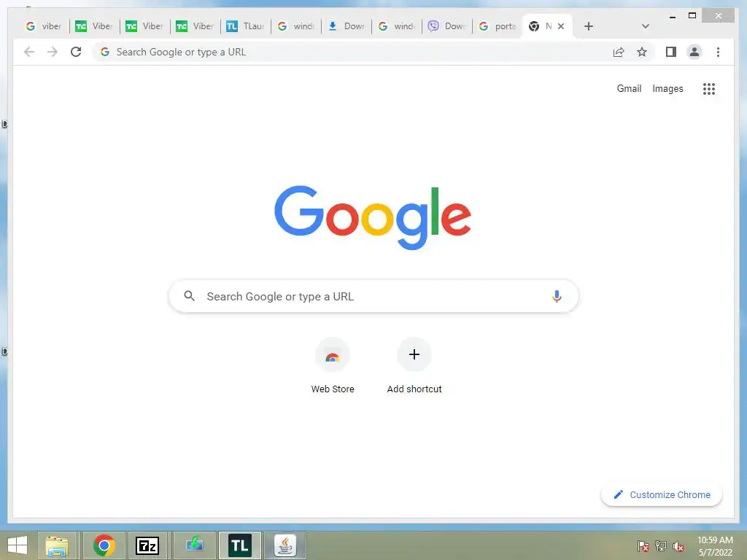Screen dimensions: 747x560
Task: Open the Web Store shortcut
Action: pos(333,366)
